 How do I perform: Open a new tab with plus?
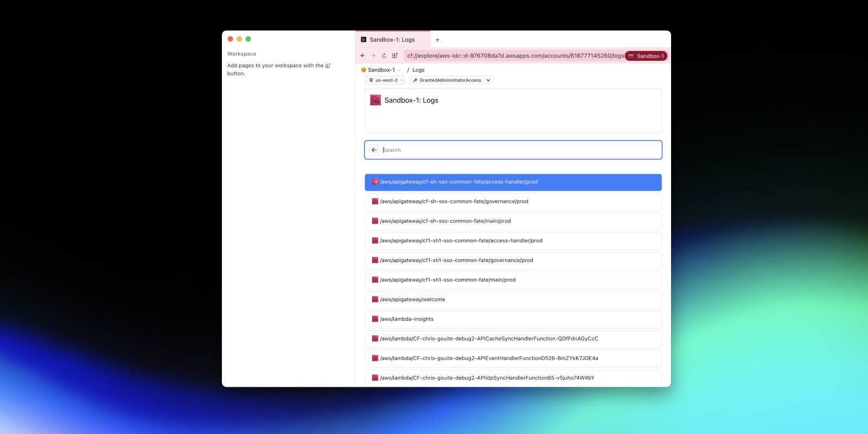(437, 40)
